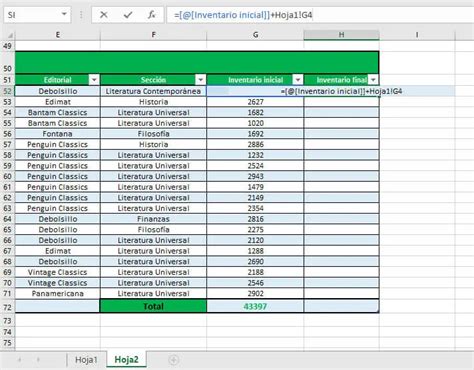
Task: Cancel the formula entry with the X icon
Action: coord(104,15)
